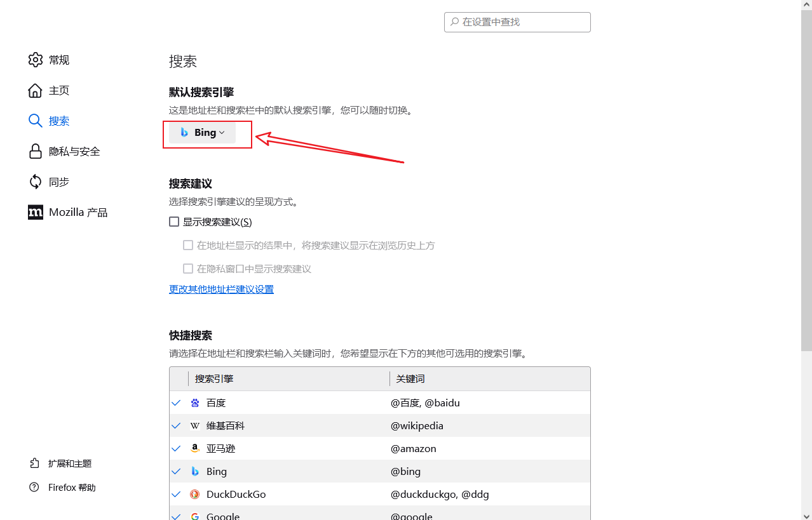Select the 百度 engine name
Viewport: 812px width, 520px height.
(x=216, y=403)
